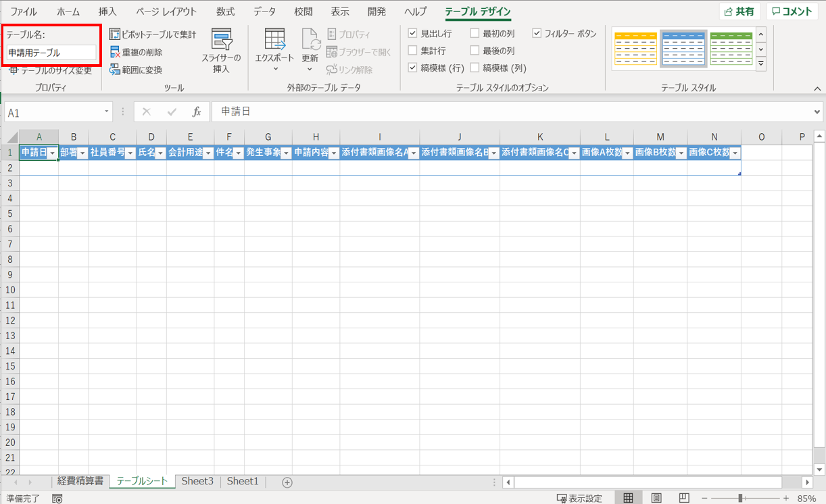
Task: Open the 挿入 ribbon tab
Action: tap(107, 11)
